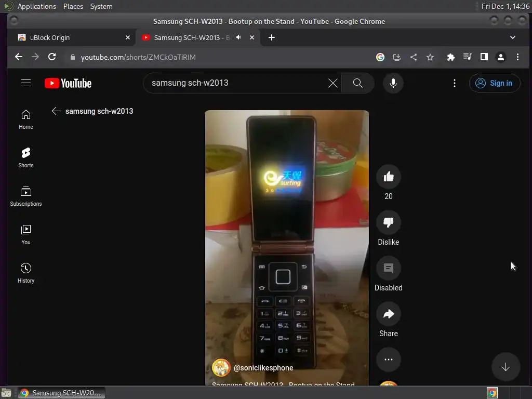
Task: Open the Places menu
Action: [x=73, y=6]
